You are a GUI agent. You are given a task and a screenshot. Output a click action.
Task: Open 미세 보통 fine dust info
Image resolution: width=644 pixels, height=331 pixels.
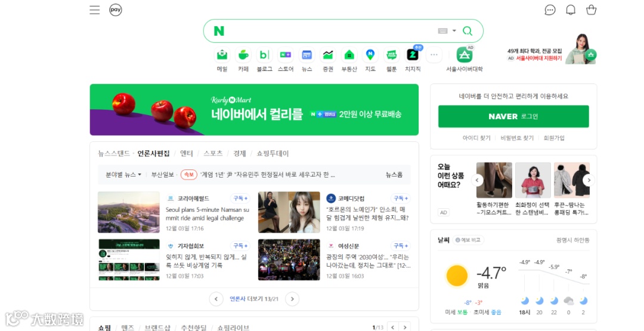pyautogui.click(x=456, y=312)
